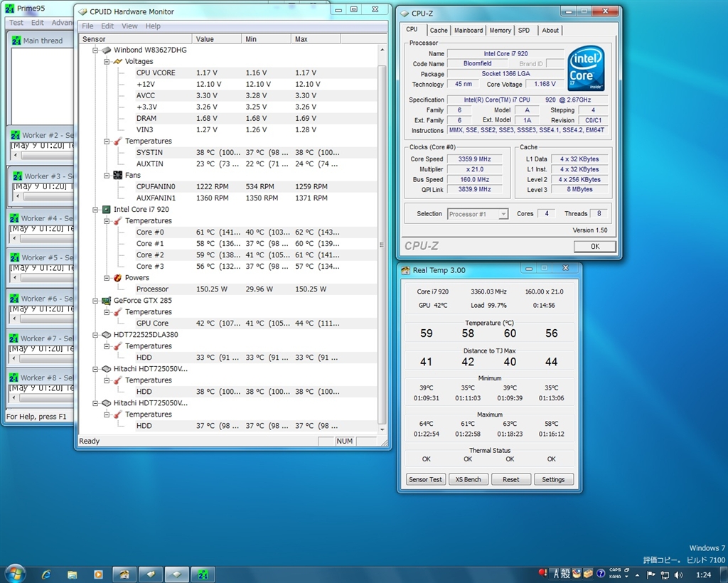Click the CPU-Z title bar icon
The image size is (728, 583).
[x=405, y=14]
